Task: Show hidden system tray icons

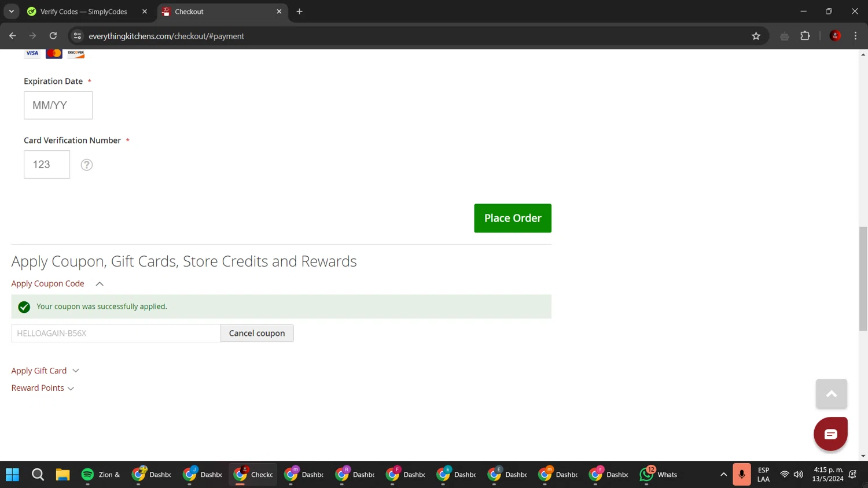Action: click(723, 475)
